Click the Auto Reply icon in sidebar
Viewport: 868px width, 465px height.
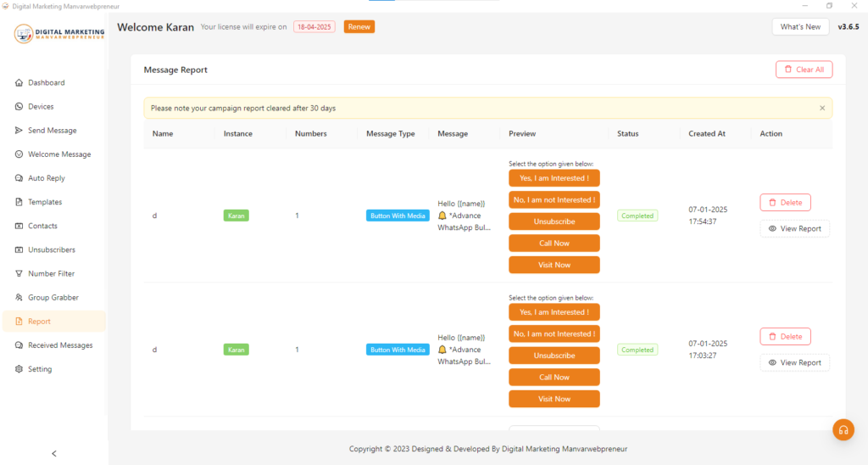click(19, 178)
